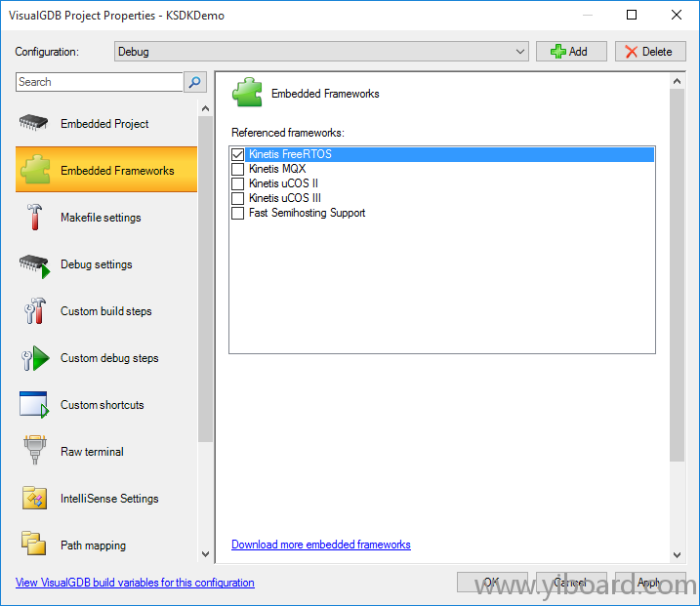This screenshot has width=700, height=606.
Task: Open Custom debug steps page
Action: 106,357
